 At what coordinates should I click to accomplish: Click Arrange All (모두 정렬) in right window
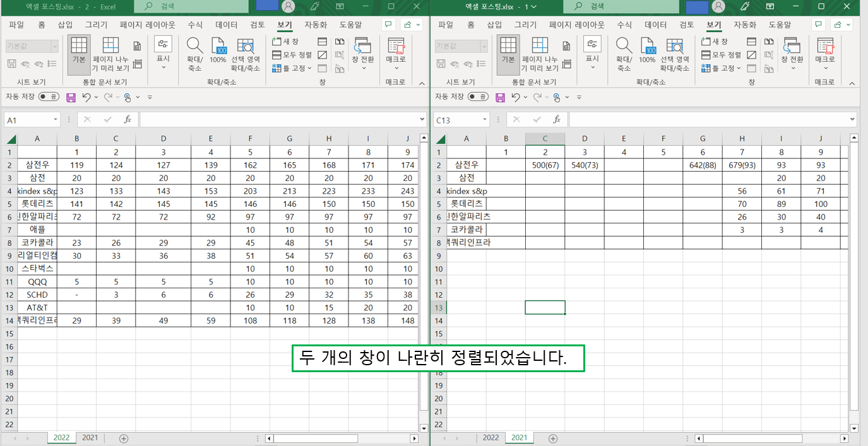tap(722, 55)
